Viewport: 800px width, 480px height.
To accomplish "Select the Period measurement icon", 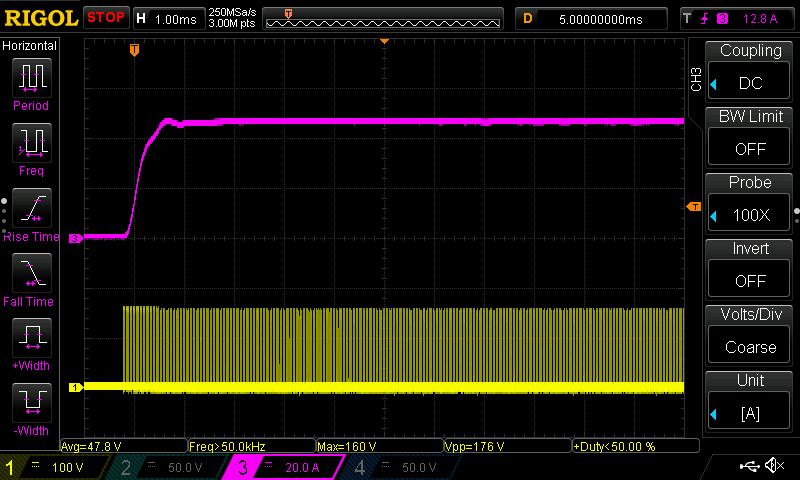I will point(31,78).
